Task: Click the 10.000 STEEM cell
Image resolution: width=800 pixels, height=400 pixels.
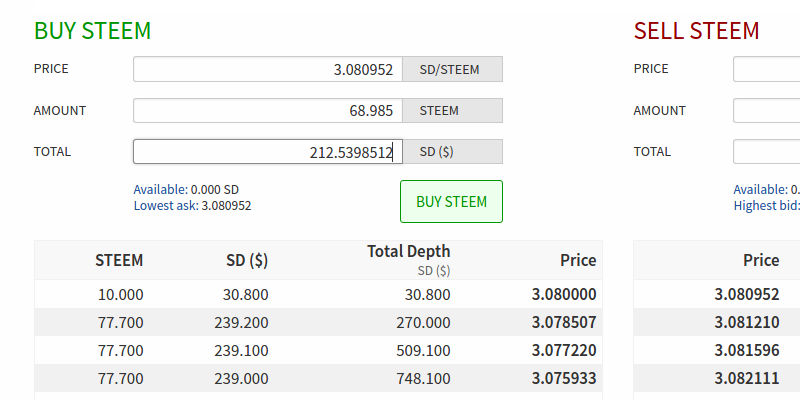Action: [121, 294]
